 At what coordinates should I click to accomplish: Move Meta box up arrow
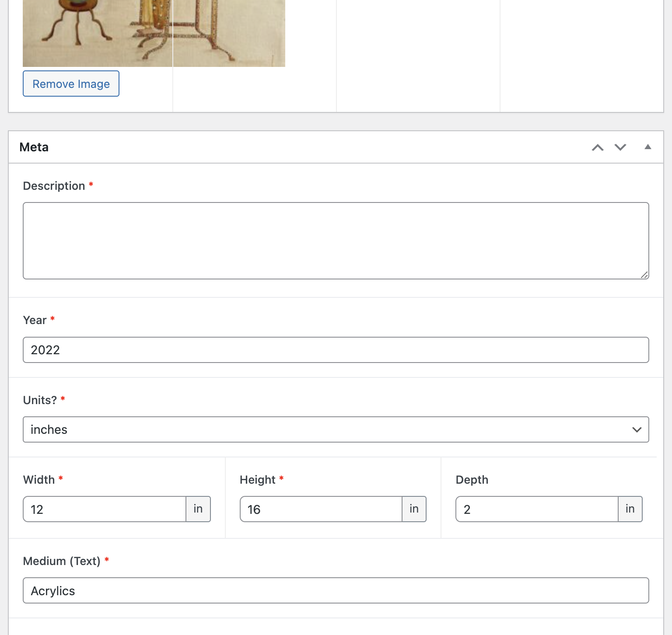click(598, 147)
